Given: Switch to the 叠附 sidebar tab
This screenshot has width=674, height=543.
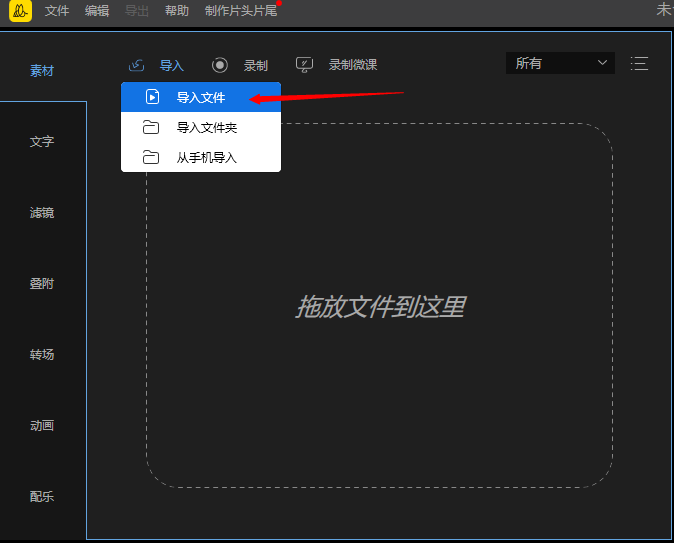Looking at the screenshot, I should (x=42, y=284).
